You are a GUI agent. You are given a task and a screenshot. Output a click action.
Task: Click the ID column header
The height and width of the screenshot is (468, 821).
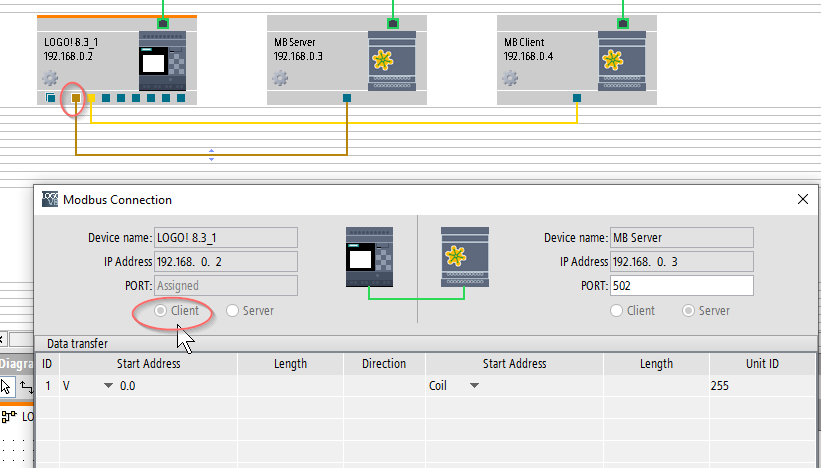click(47, 364)
